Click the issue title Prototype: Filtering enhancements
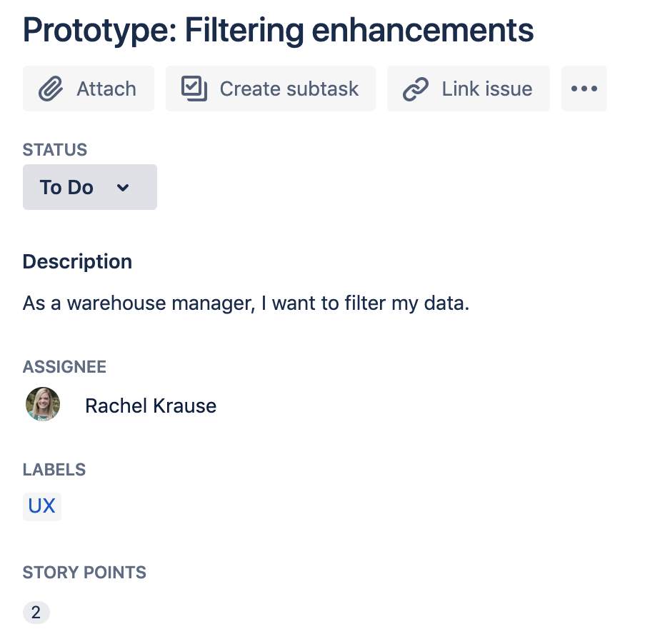 click(278, 29)
